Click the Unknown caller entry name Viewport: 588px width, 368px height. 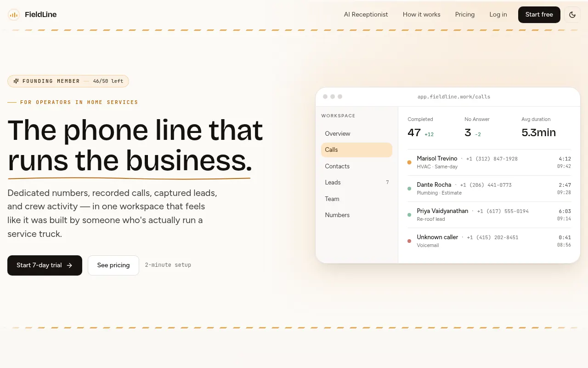pyautogui.click(x=437, y=237)
